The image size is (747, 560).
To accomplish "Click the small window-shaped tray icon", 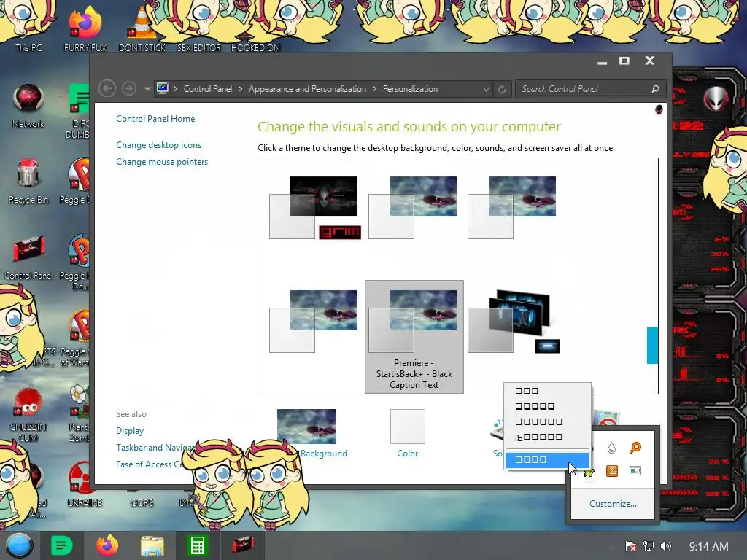I will coord(635,471).
